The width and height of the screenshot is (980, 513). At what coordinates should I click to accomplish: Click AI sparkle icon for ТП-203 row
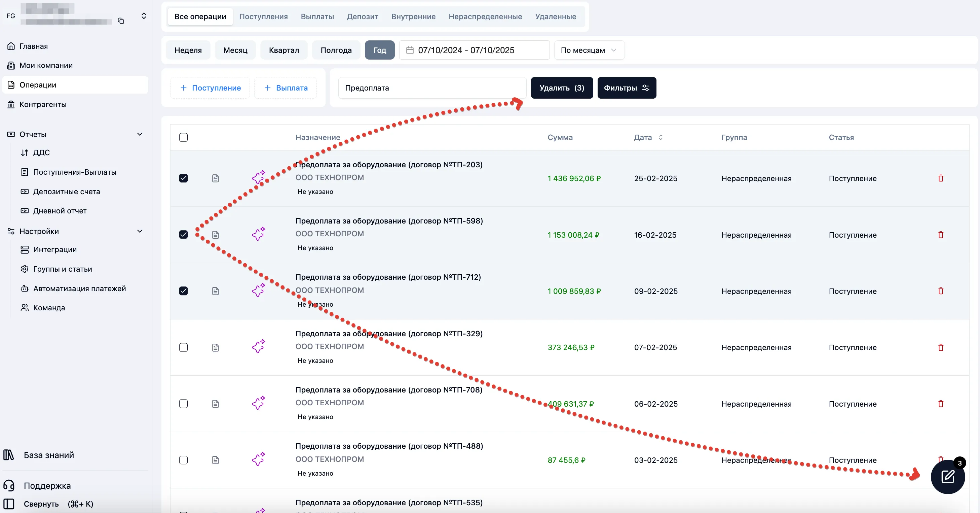pos(258,177)
